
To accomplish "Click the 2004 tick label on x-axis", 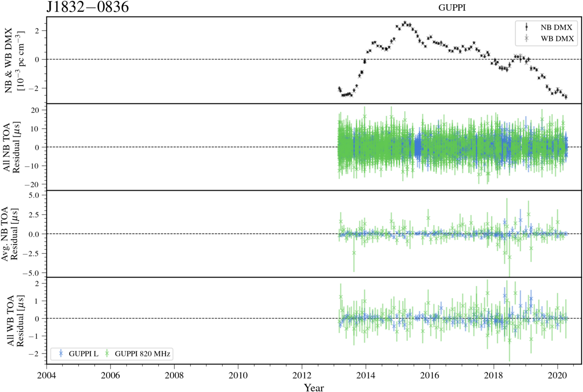I will [x=47, y=375].
